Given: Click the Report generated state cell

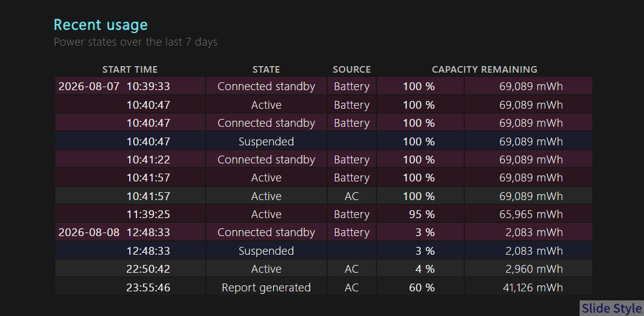Looking at the screenshot, I should click(266, 287).
